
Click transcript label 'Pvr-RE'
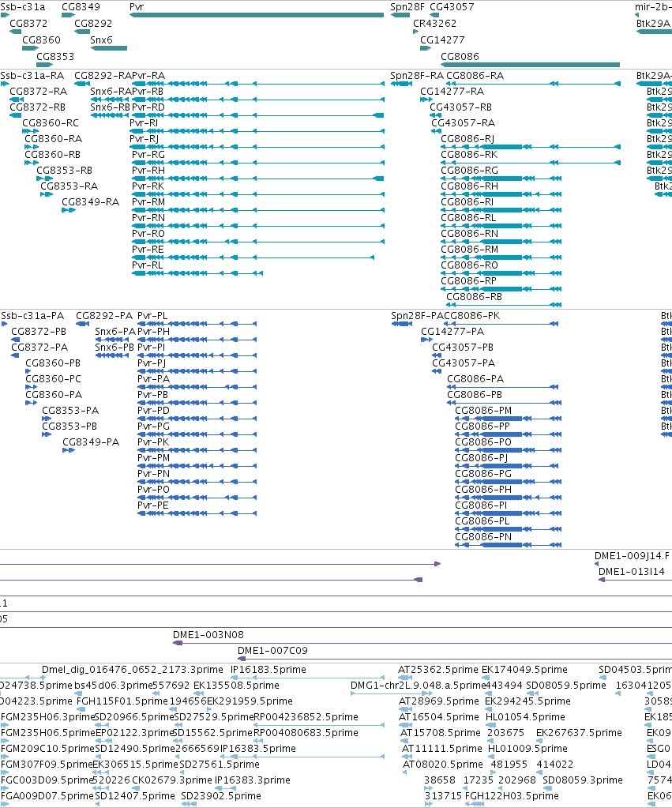(x=148, y=250)
